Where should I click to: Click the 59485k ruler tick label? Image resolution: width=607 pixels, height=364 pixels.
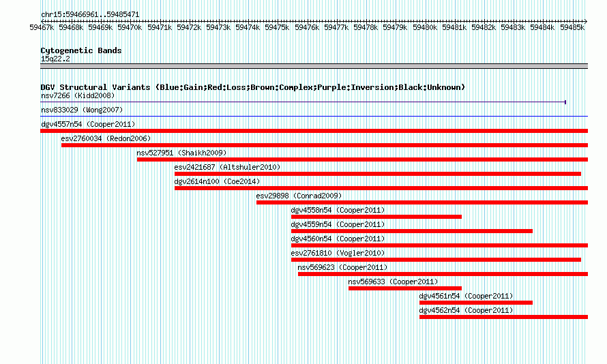[x=572, y=27]
